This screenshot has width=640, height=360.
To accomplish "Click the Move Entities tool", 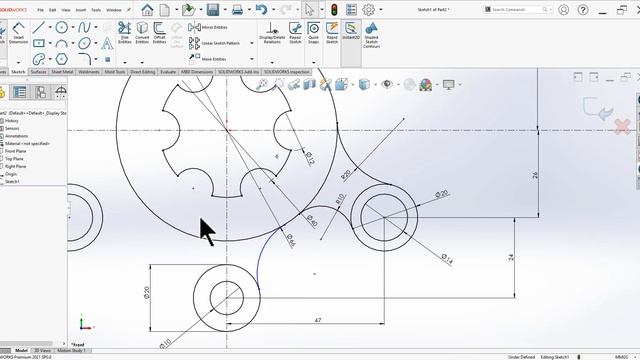I will (x=208, y=59).
